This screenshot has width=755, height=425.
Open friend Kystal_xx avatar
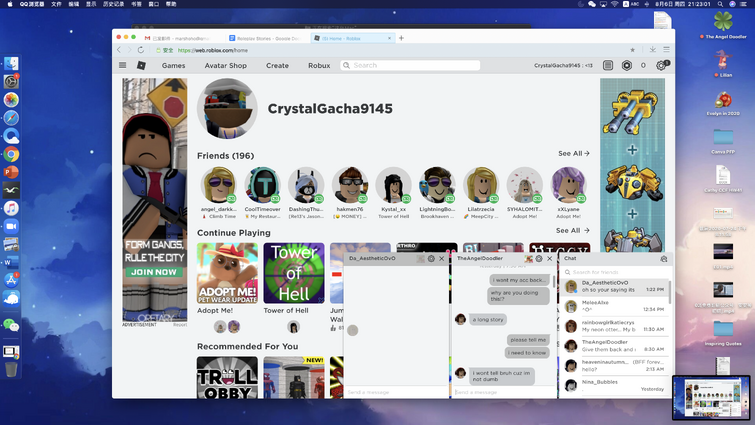[x=393, y=185]
